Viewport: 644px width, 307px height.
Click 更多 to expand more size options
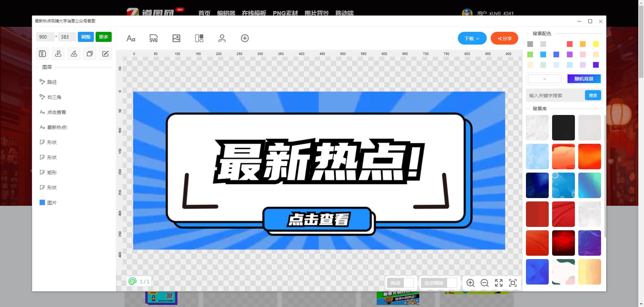click(x=104, y=37)
